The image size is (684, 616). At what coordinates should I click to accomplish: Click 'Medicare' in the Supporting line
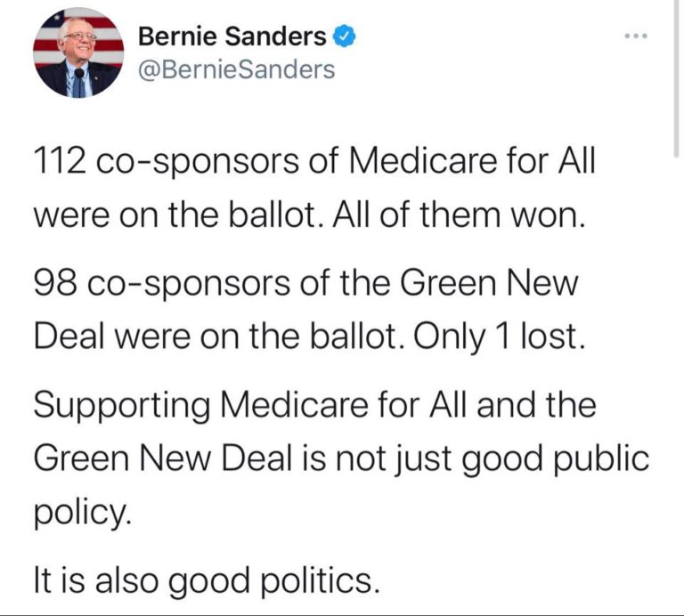(294, 404)
